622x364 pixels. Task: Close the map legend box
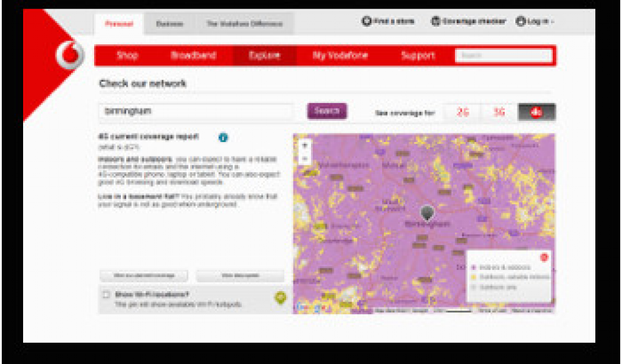(544, 257)
